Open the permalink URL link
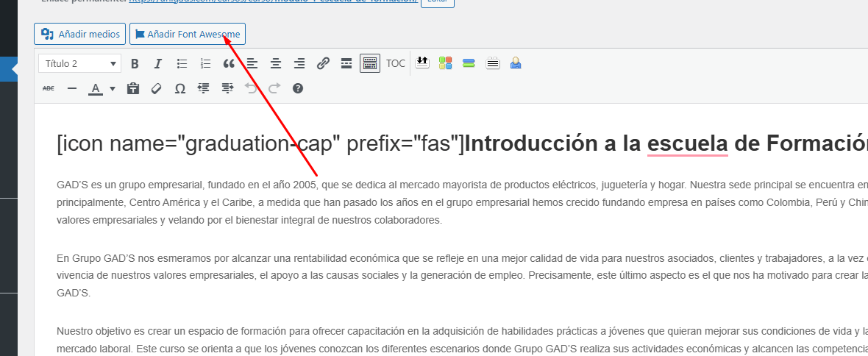This screenshot has width=868, height=356. pos(273,1)
